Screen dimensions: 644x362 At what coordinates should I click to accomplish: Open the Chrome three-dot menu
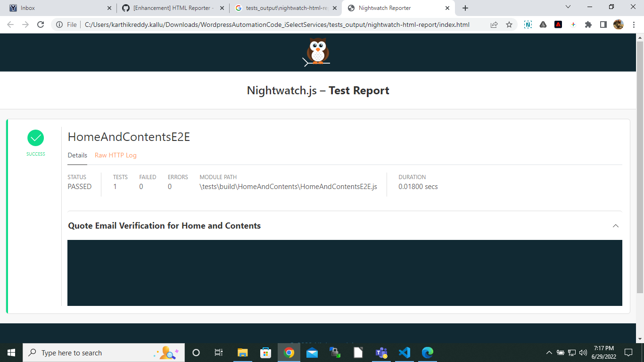pos(634,24)
